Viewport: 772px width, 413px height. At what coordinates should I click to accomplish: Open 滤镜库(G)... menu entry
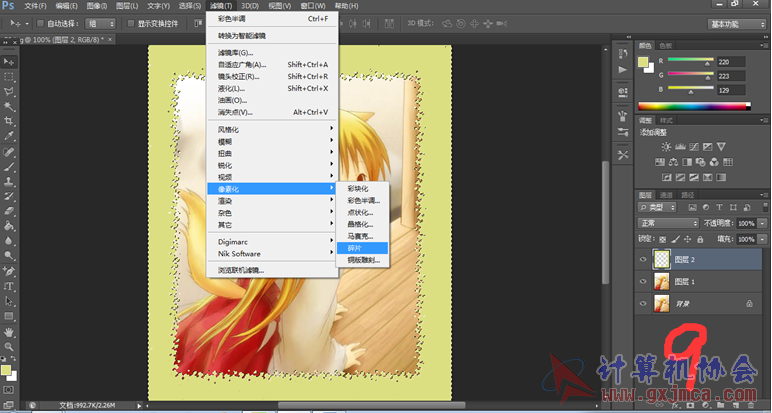point(272,53)
